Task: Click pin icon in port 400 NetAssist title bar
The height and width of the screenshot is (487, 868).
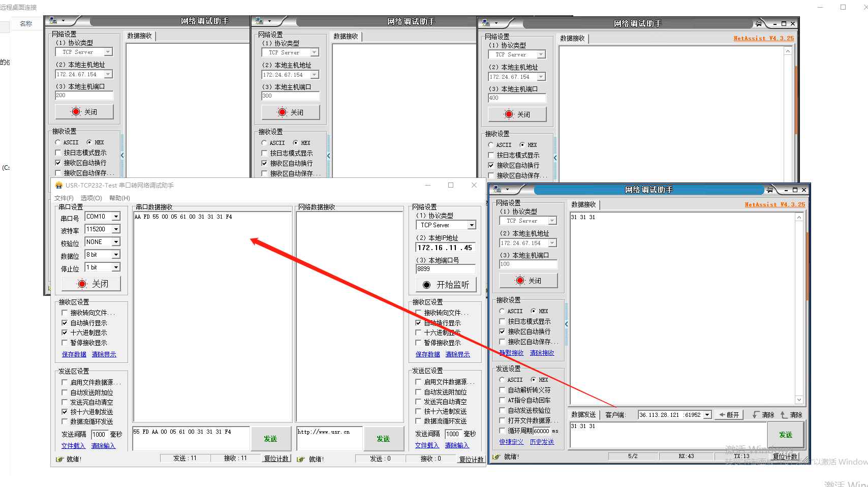Action: 759,24
